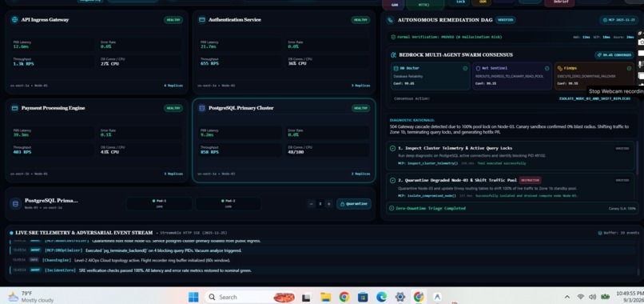
Task: Click ISOLATE_NODE_03_AND_SHIFT_REPLICAS consensus action
Action: pyautogui.click(x=594, y=98)
